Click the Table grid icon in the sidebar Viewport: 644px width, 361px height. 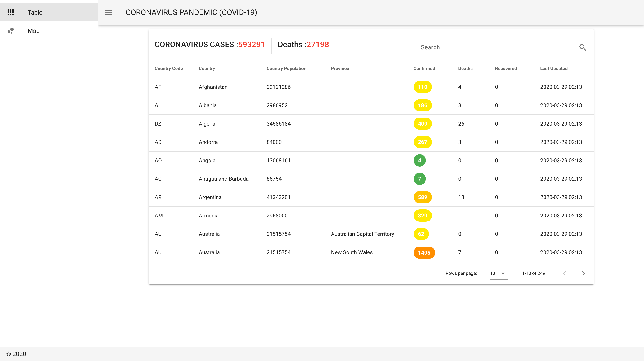pyautogui.click(x=11, y=12)
